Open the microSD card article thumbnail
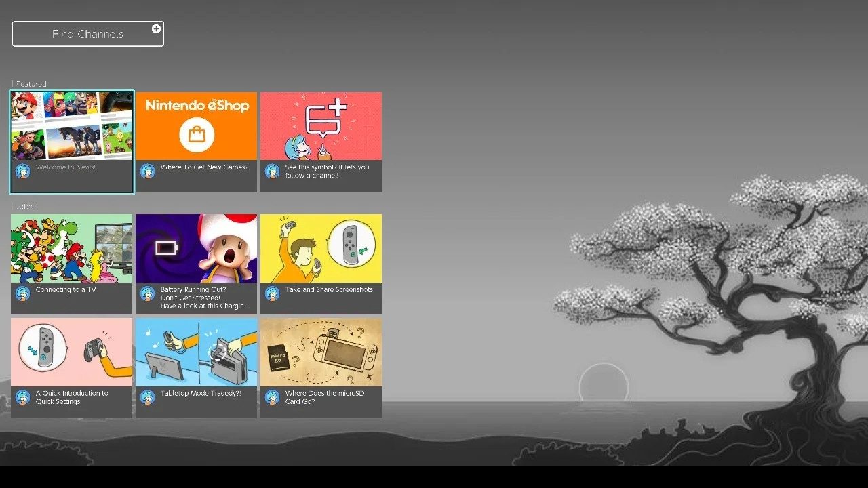This screenshot has height=488, width=868. (x=321, y=352)
